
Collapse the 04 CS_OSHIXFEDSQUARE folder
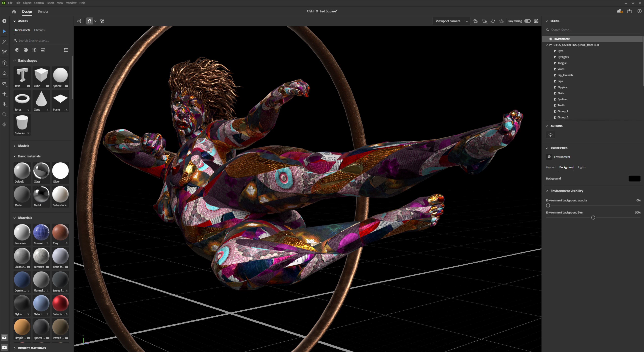coord(547,45)
